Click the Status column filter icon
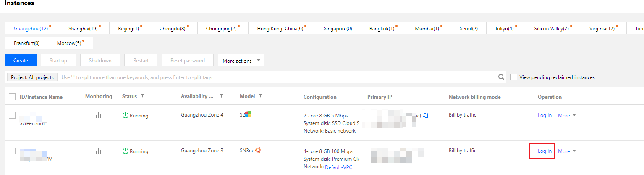 click(x=142, y=96)
